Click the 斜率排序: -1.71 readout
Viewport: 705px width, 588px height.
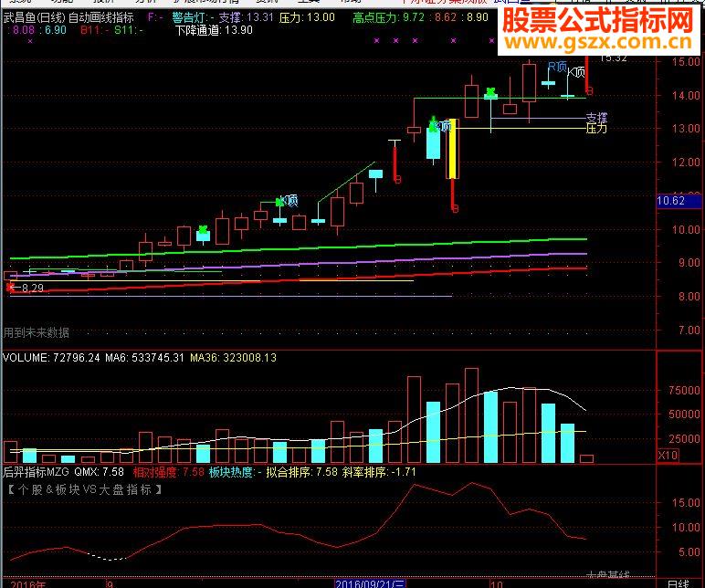click(379, 472)
